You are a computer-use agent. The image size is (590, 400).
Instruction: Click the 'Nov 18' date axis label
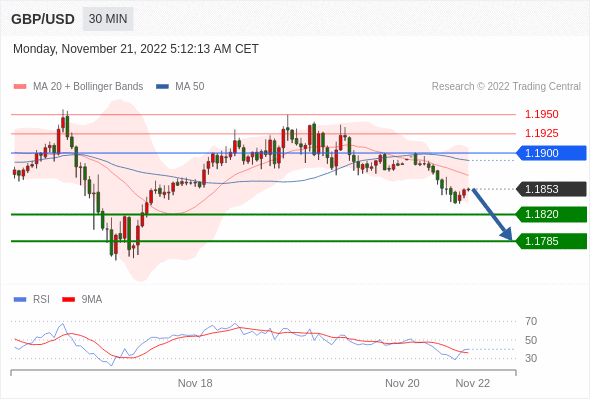click(x=195, y=383)
